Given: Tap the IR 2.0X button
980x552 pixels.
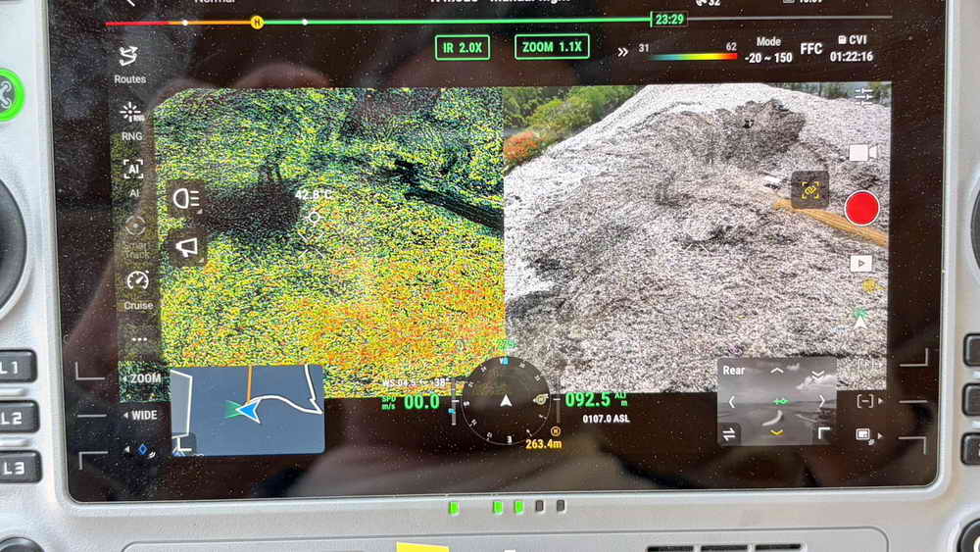Looking at the screenshot, I should [x=462, y=47].
